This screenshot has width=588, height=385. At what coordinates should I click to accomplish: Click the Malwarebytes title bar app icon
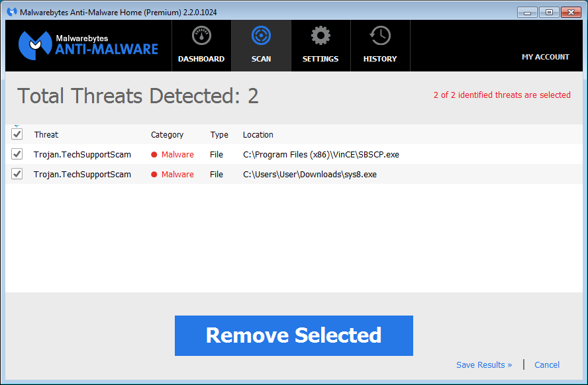[x=11, y=12]
